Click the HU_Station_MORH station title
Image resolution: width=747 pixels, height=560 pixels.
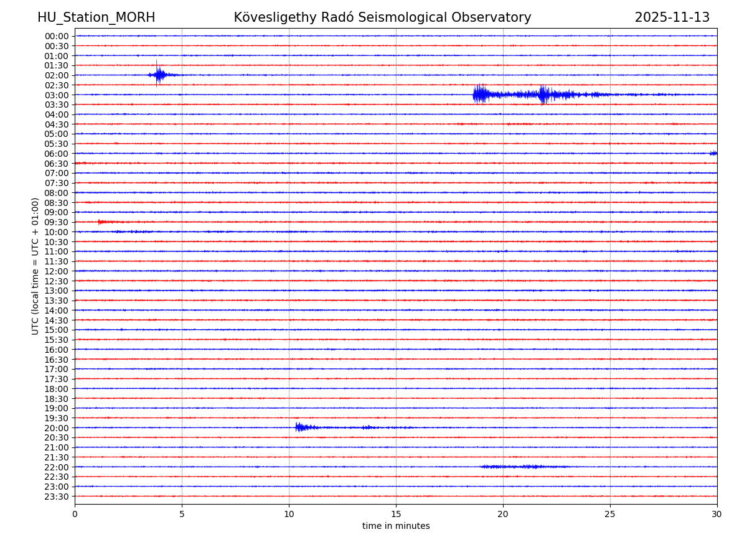[x=96, y=17]
